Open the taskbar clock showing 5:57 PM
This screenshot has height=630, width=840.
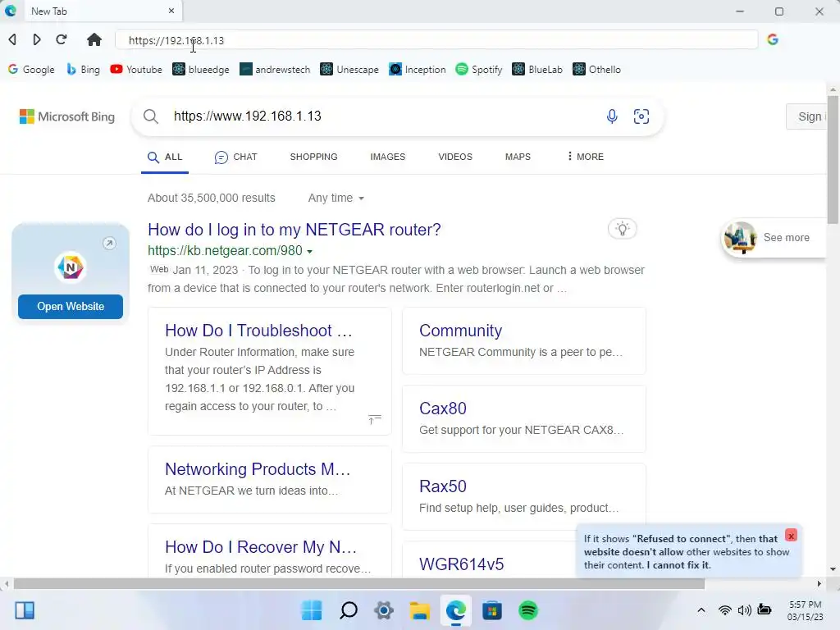pos(806,610)
